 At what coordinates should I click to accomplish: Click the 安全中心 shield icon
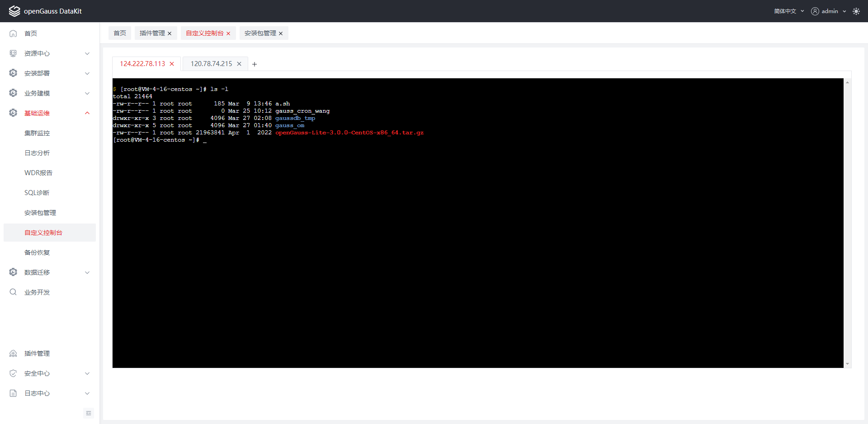(13, 373)
